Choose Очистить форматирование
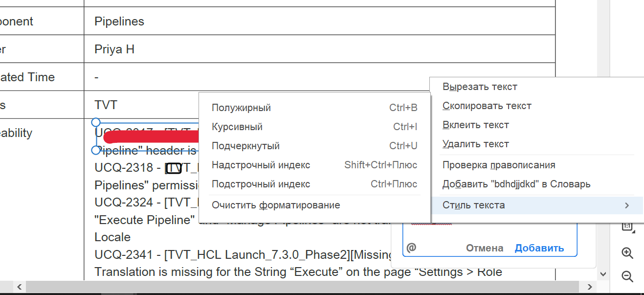644x295 pixels. tap(276, 205)
